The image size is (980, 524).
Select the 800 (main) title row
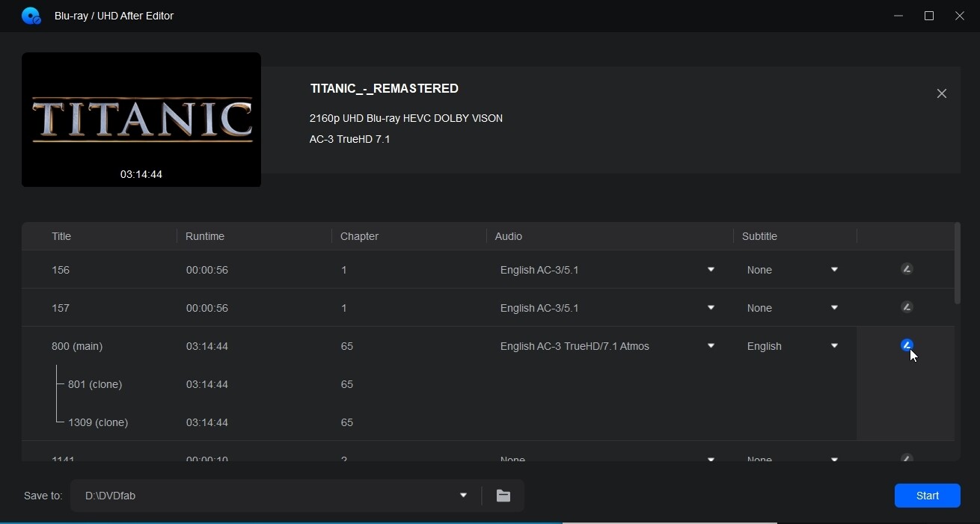click(488, 346)
